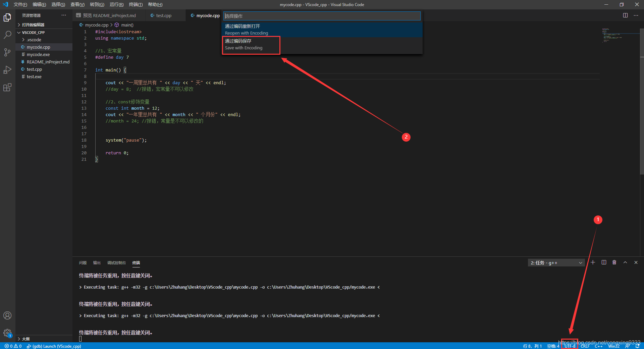Open the terminal selector '2: 任务 - g++'

pos(556,263)
